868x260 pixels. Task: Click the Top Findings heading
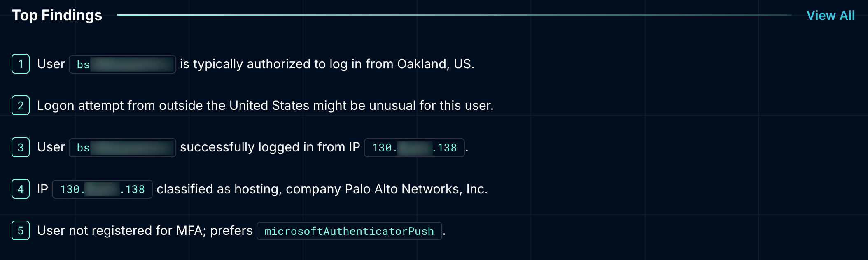click(57, 16)
